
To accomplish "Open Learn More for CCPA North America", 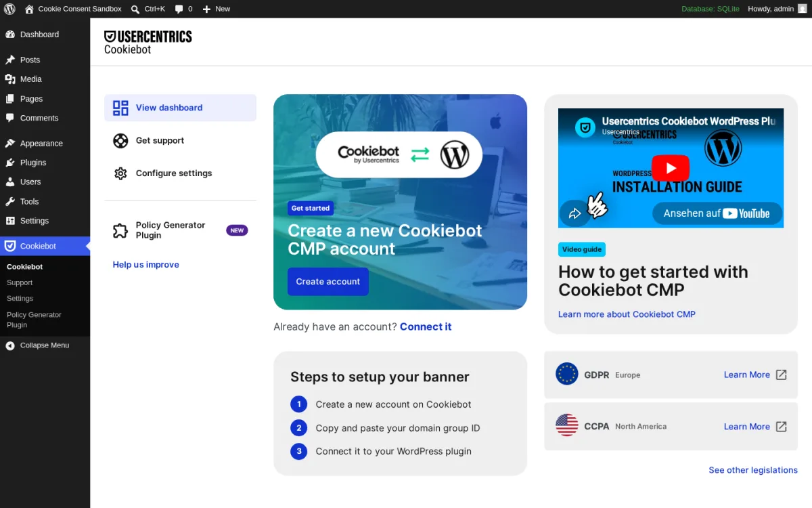I will pos(747,427).
